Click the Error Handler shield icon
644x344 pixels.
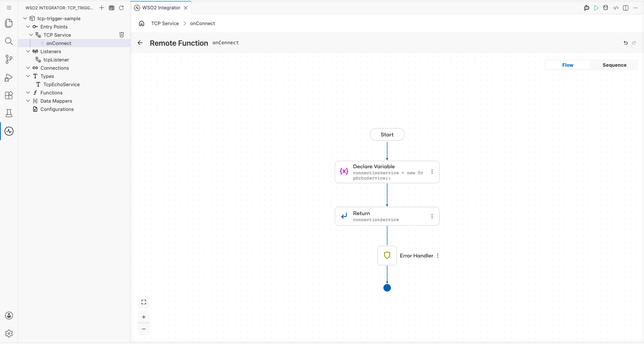coord(387,256)
